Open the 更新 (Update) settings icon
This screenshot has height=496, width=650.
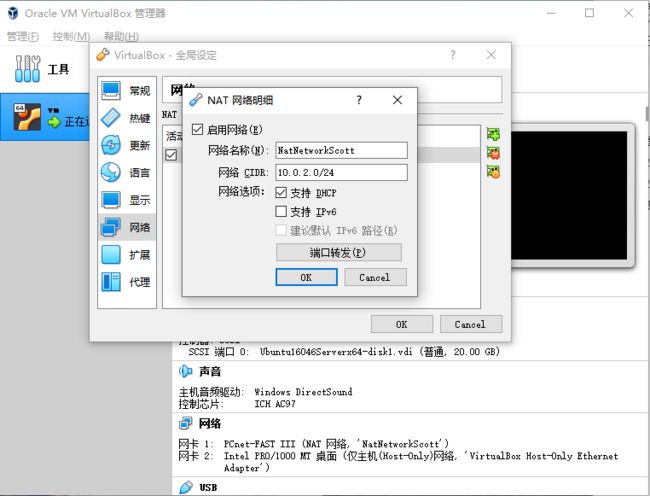(111, 145)
